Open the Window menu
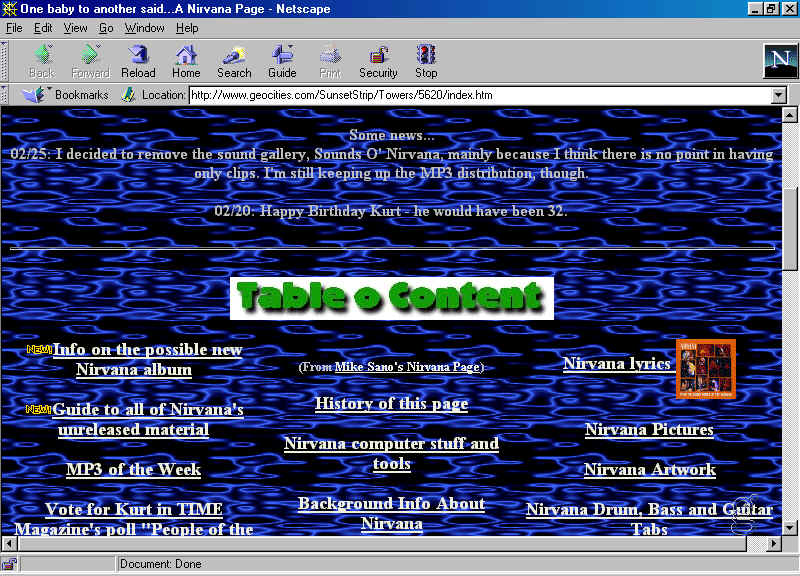 [145, 28]
